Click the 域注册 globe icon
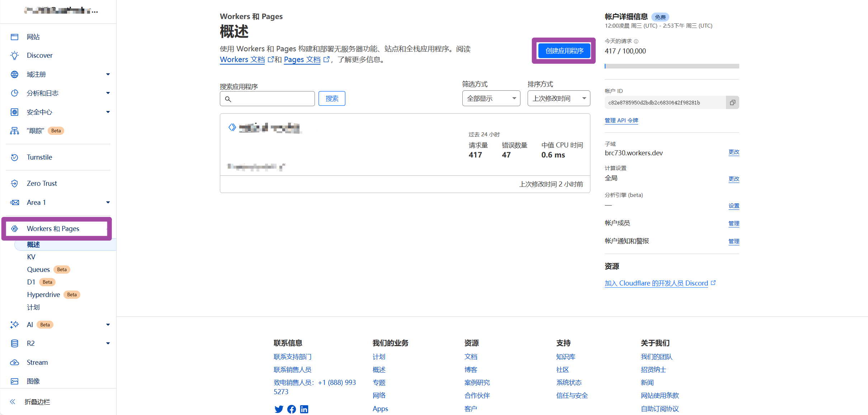Viewport: 868px width, 415px height. pyautogui.click(x=14, y=74)
